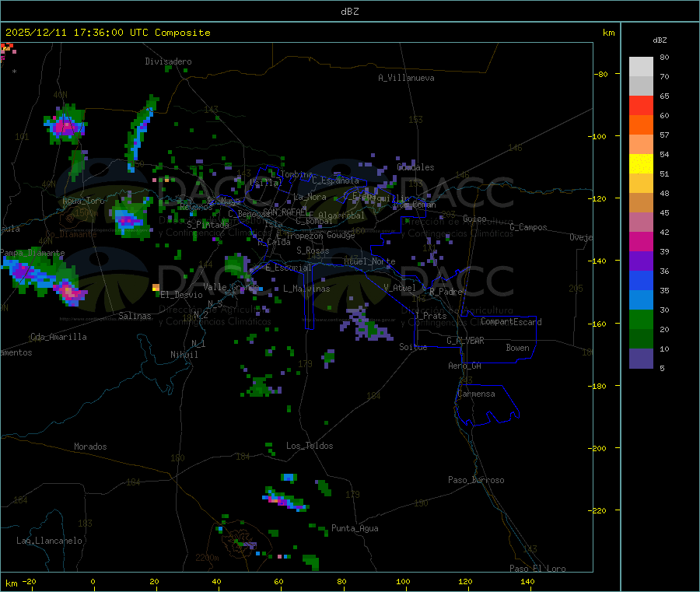Click the Nihuil map label
700x592 pixels.
coord(184,355)
